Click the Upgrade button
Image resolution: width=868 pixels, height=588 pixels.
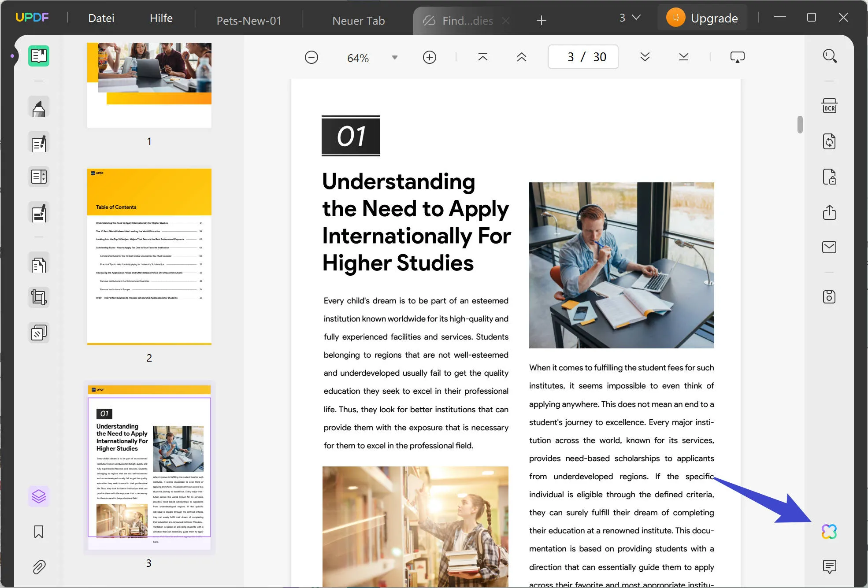(702, 18)
